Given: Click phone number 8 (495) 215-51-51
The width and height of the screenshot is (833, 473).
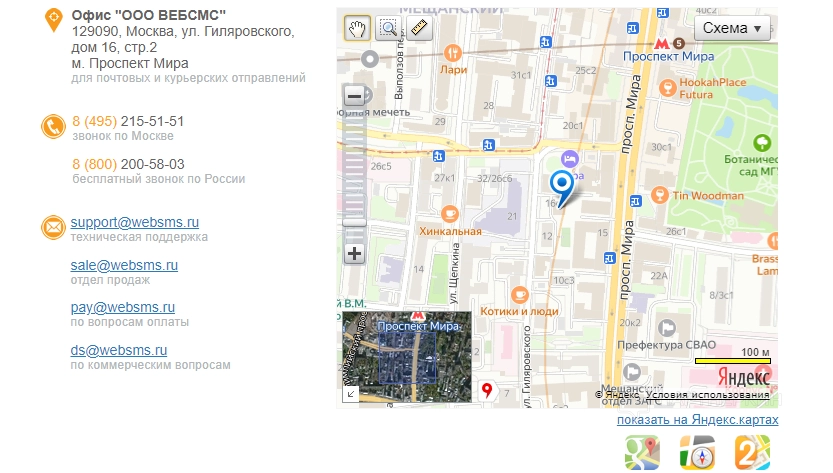Looking at the screenshot, I should (x=128, y=121).
